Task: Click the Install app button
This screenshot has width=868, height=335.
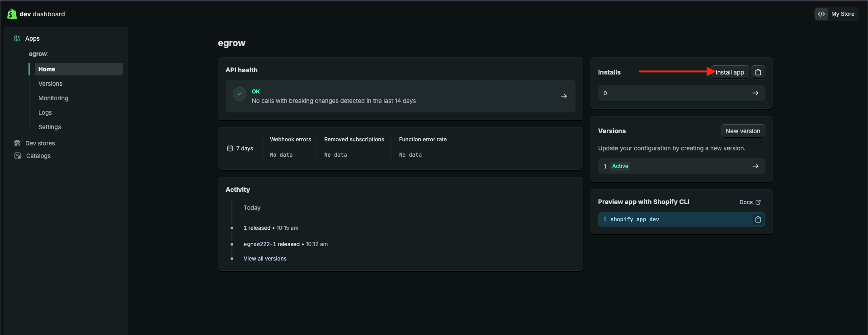Action: (730, 72)
